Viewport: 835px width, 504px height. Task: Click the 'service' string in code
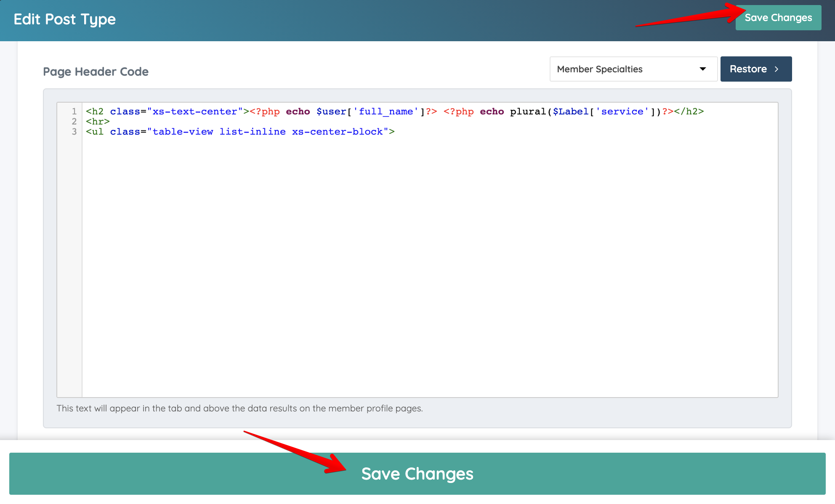(622, 111)
